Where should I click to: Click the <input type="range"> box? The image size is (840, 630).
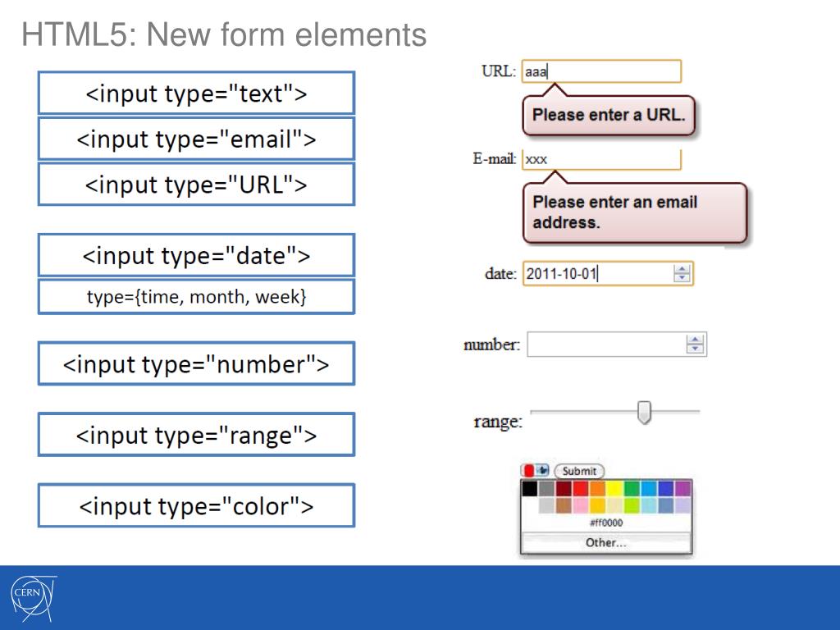196,435
